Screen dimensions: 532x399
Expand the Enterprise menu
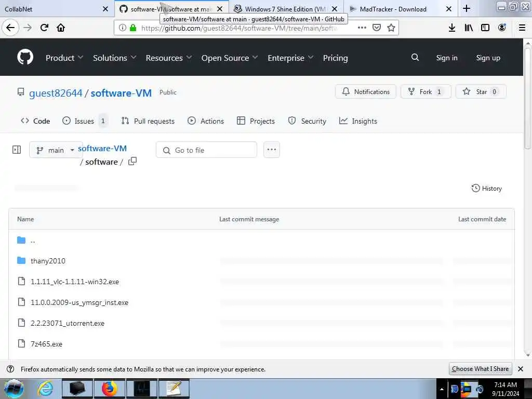pyautogui.click(x=290, y=58)
